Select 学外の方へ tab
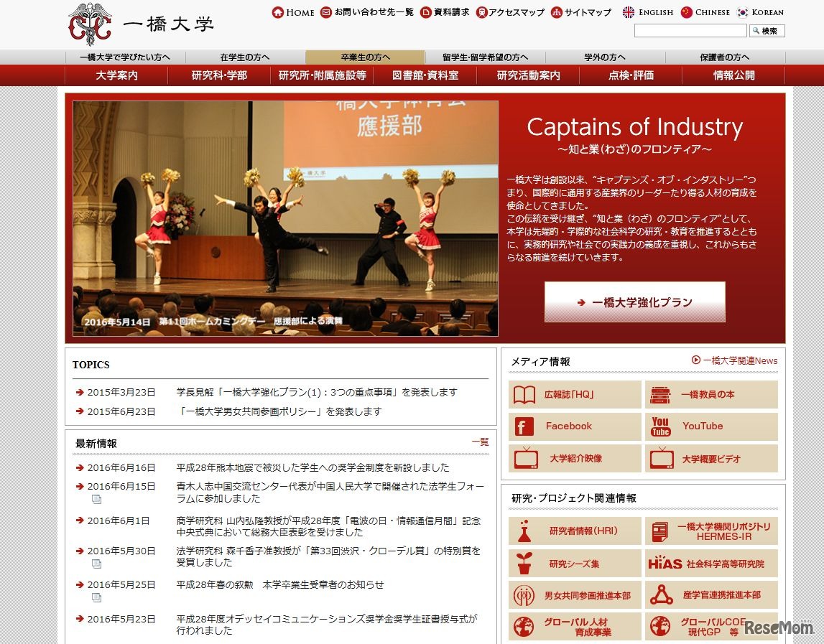 click(605, 57)
